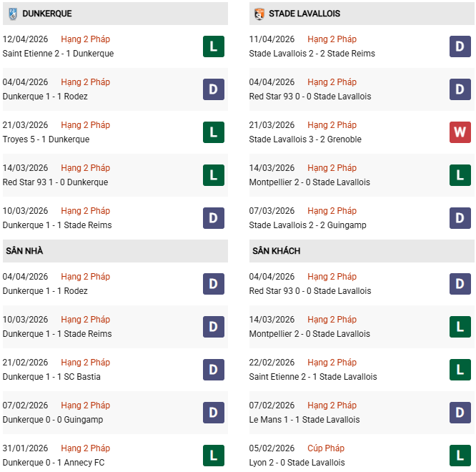
Task: Click the D badge for Stade Lavallois 2 - 2 Stade Reims
Action: (x=460, y=46)
